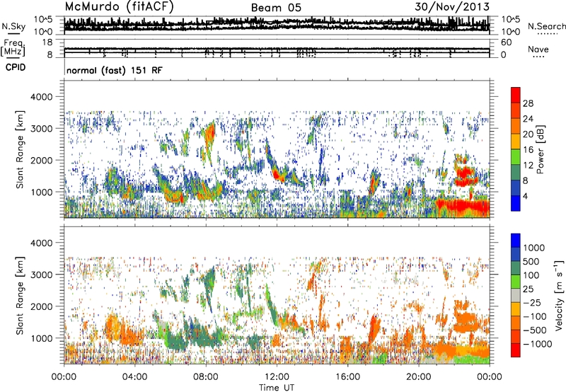The width and height of the screenshot is (566, 392).
Task: Click inside the power range-time plot panel
Action: click(x=277, y=149)
